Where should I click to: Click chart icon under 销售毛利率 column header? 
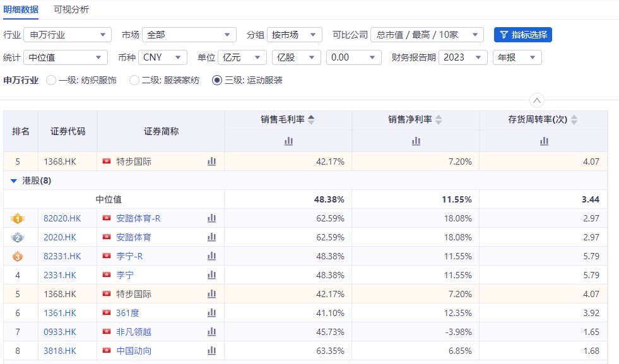[288, 141]
